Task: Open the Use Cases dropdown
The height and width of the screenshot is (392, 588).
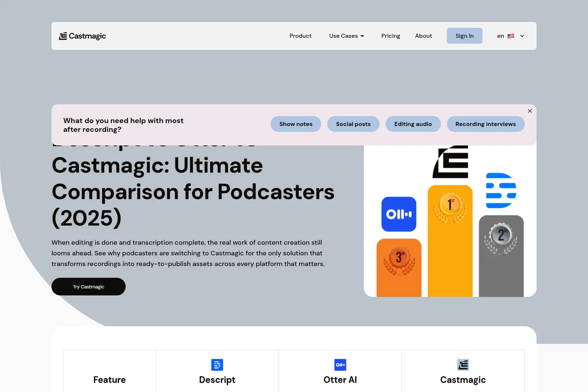Action: point(346,36)
